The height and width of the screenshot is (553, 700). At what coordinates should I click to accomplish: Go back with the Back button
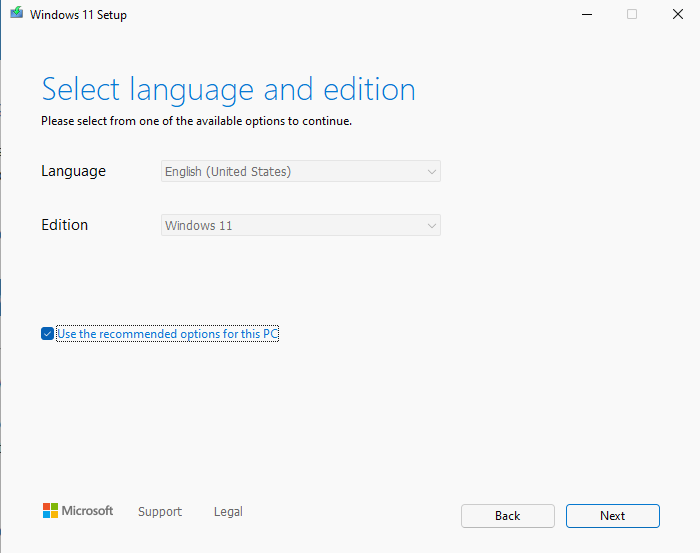pos(508,516)
